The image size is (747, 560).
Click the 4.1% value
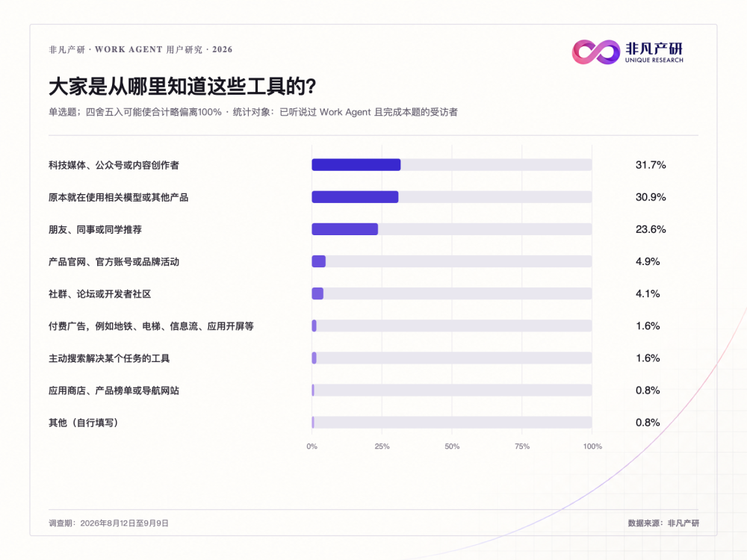point(648,293)
